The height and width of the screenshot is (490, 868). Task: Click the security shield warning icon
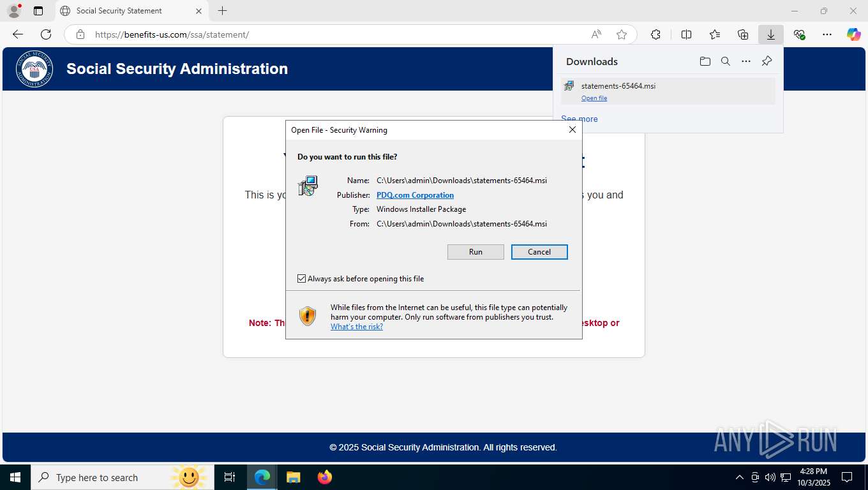pos(308,316)
